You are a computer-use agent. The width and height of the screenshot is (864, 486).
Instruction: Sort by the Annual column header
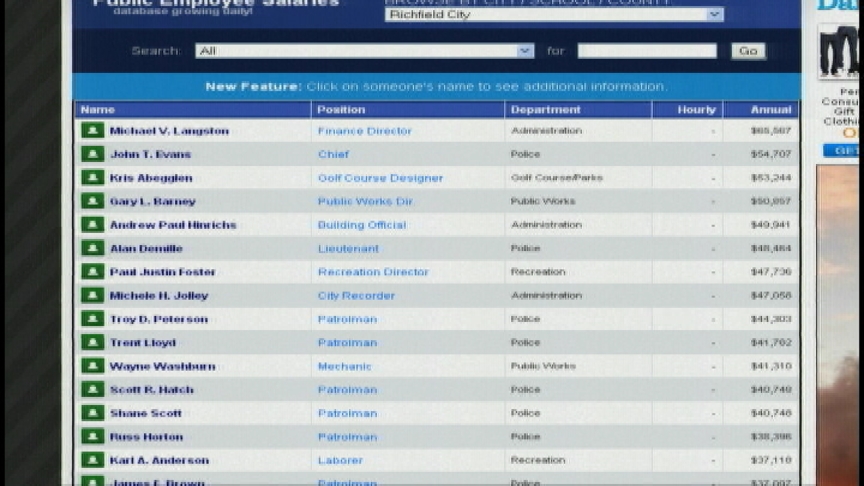pyautogui.click(x=770, y=110)
